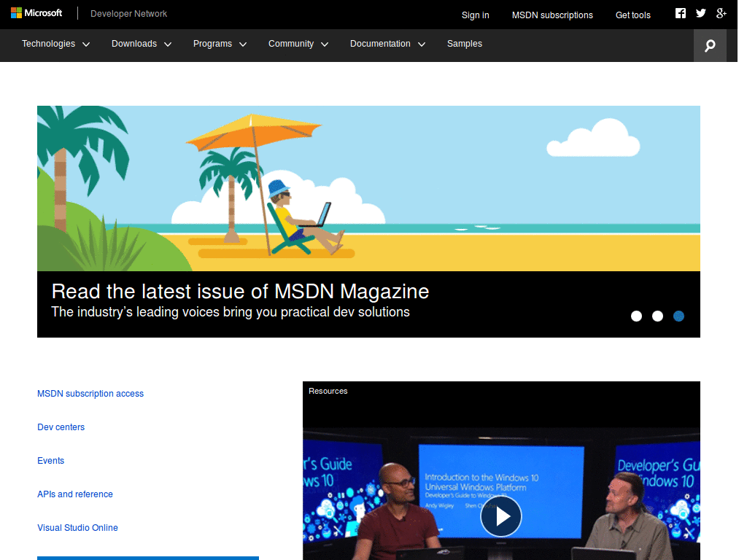Screen dimensions: 747x560
Task: Open MSDN subscriptions link in header
Action: pos(552,15)
